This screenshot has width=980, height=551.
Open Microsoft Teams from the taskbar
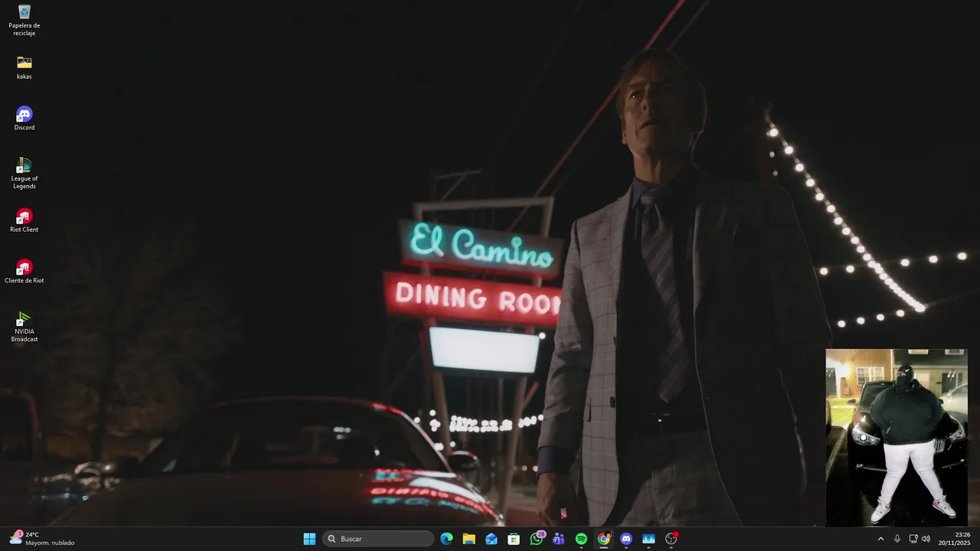(x=559, y=539)
